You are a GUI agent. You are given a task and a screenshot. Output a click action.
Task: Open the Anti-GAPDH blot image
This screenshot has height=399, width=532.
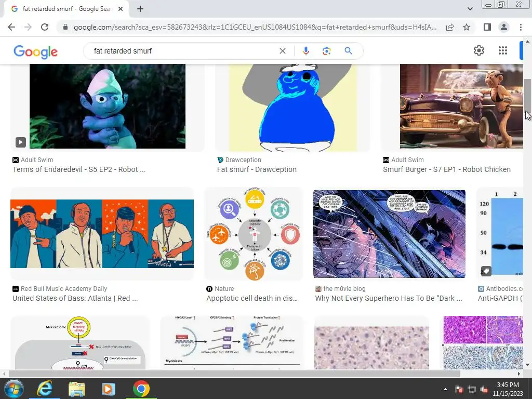(500, 234)
